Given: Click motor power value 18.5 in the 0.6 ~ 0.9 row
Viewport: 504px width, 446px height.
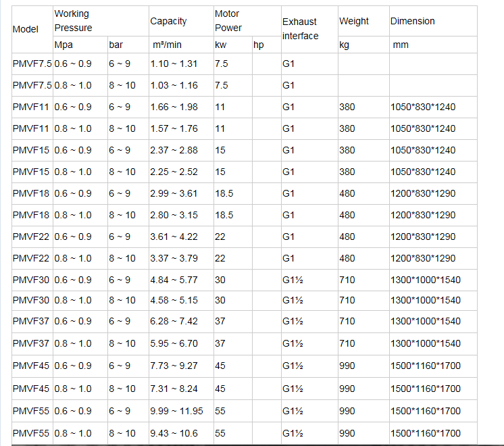Looking at the screenshot, I should [x=224, y=193].
